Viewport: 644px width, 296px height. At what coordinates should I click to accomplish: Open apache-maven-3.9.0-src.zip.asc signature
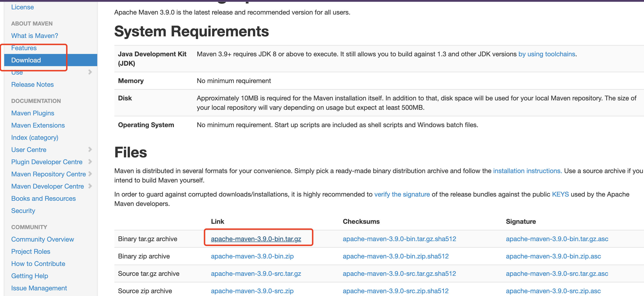click(553, 291)
